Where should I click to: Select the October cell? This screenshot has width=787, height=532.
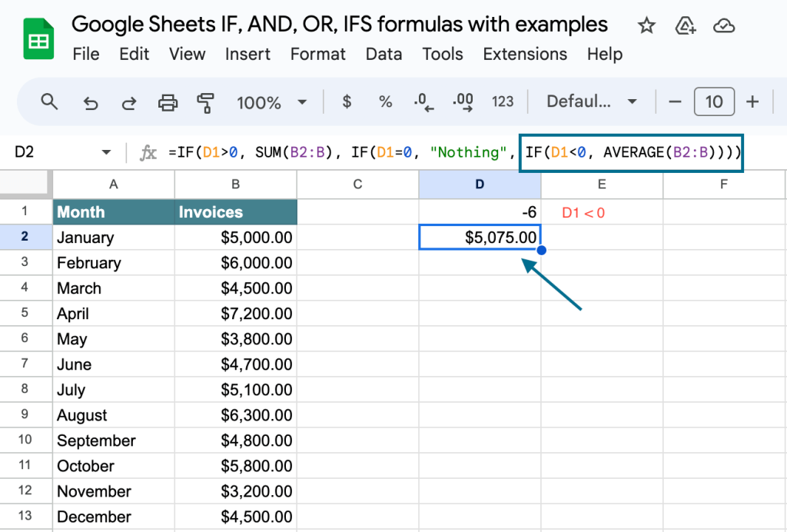[114, 466]
